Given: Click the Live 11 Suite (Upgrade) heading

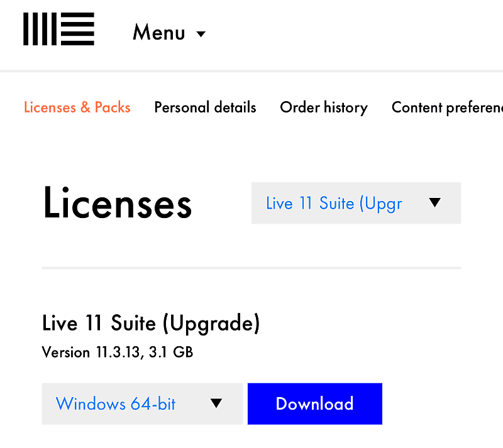Looking at the screenshot, I should point(151,323).
